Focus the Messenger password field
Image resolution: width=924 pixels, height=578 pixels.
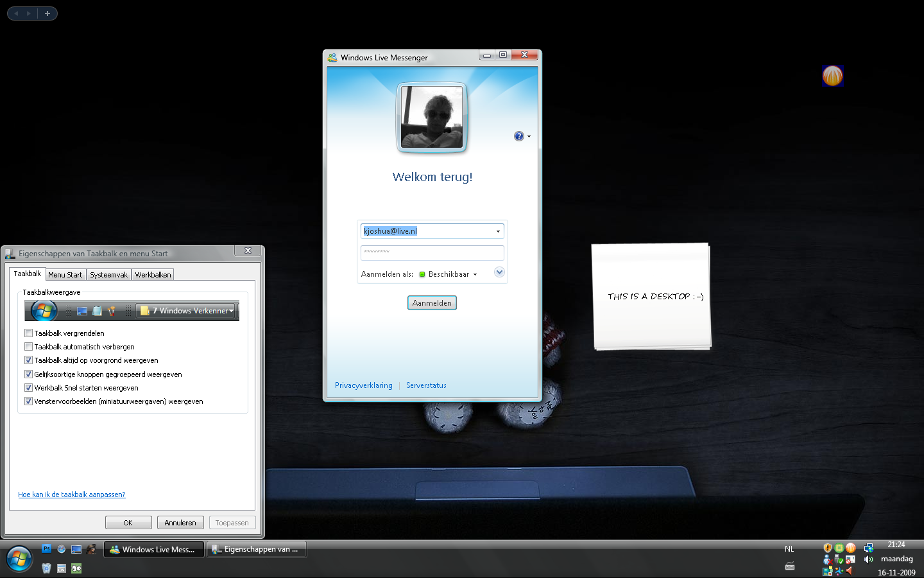pos(432,252)
